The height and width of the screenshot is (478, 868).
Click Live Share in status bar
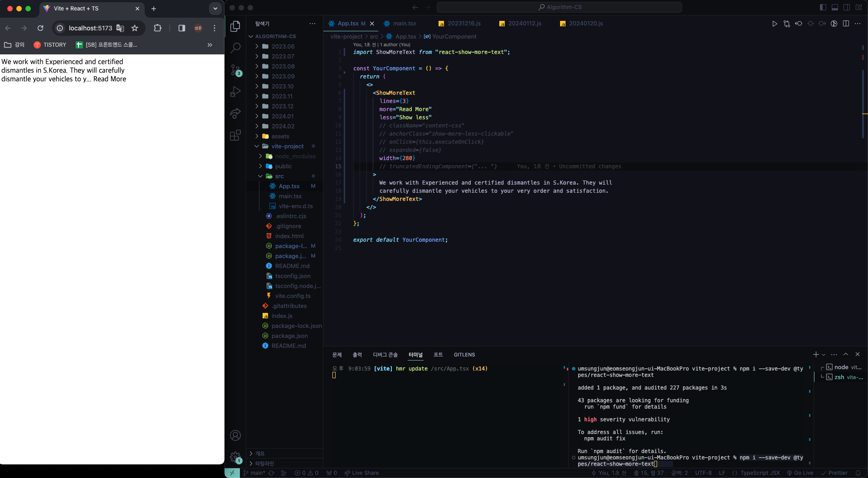pos(361,473)
